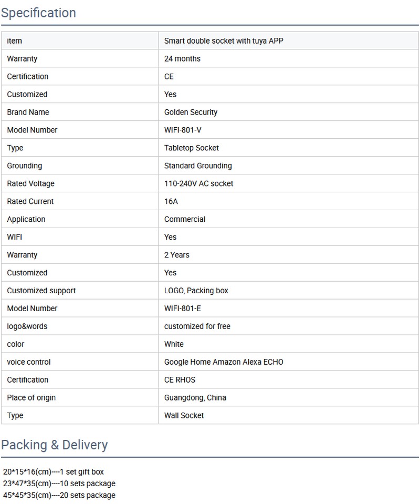This screenshot has width=420, height=504.
Task: Click the 'Standard Grounding' cell
Action: click(x=198, y=166)
